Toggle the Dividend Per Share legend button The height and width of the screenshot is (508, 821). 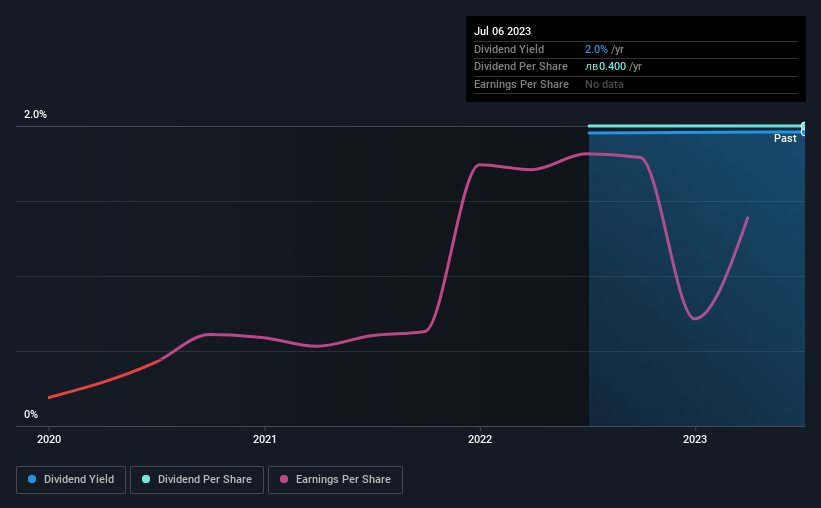pos(197,480)
